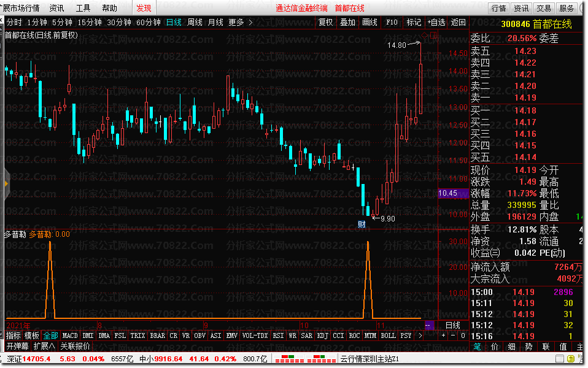Click 返回 to go back
This screenshot has width=588, height=368.
click(458, 23)
